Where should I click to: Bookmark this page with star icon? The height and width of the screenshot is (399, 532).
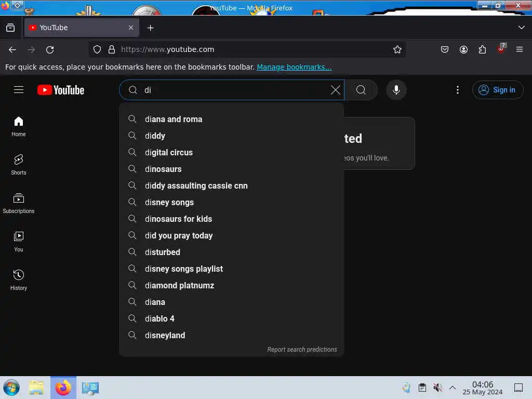coord(397,49)
